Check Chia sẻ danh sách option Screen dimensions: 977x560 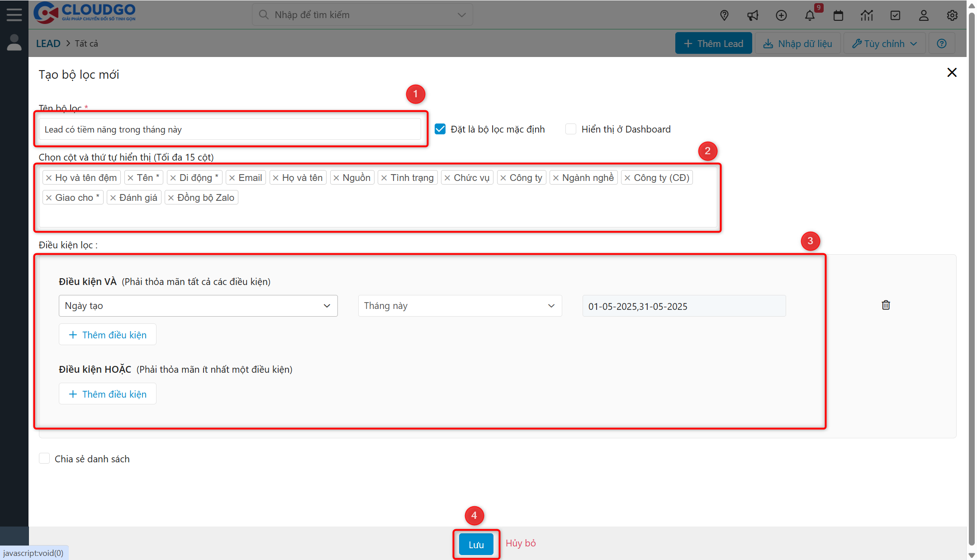coord(44,458)
